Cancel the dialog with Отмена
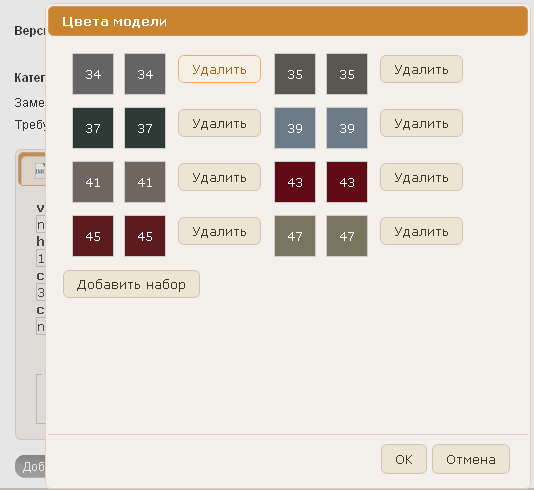The width and height of the screenshot is (534, 490). click(471, 459)
